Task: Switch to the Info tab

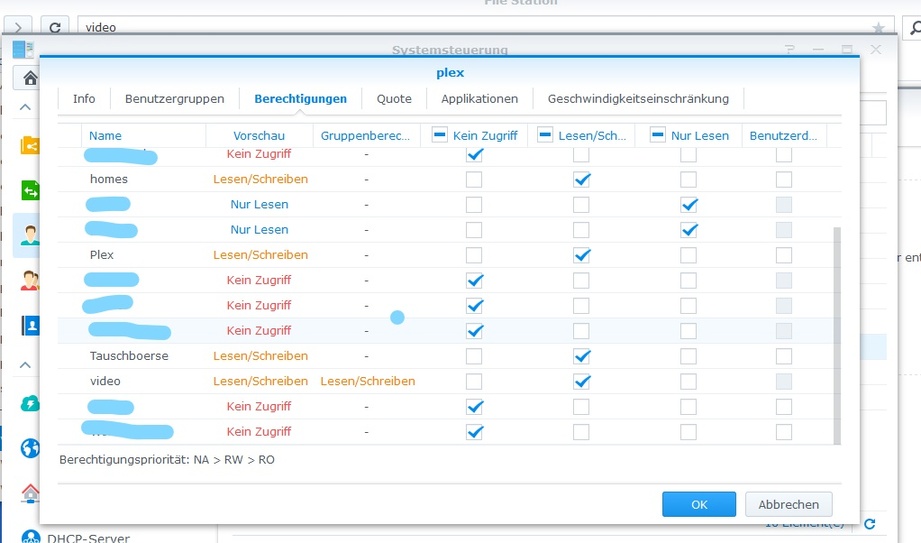Action: pos(84,99)
